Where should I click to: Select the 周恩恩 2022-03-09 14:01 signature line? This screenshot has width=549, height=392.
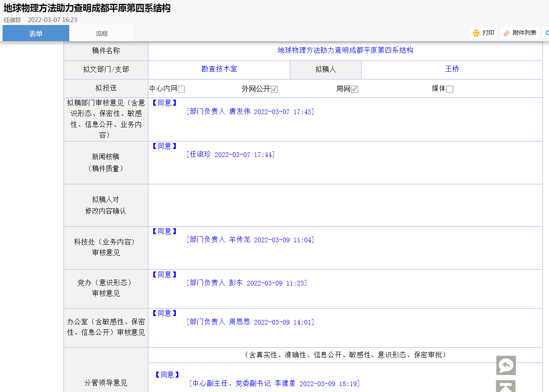pos(251,322)
